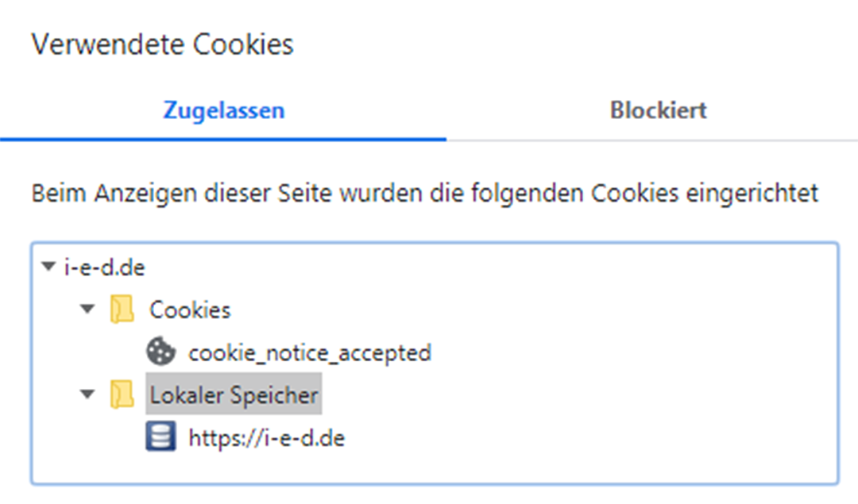Select the Lokaler Speicher label
This screenshot has height=504, width=858.
[x=234, y=394]
